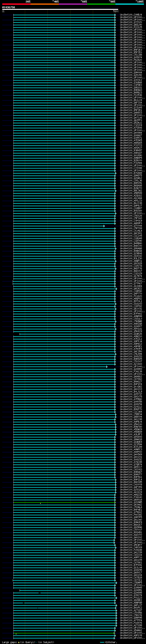Select hit label UniRef100_Q7XY44
This screenshot has width=146, height=644.
[131, 226]
